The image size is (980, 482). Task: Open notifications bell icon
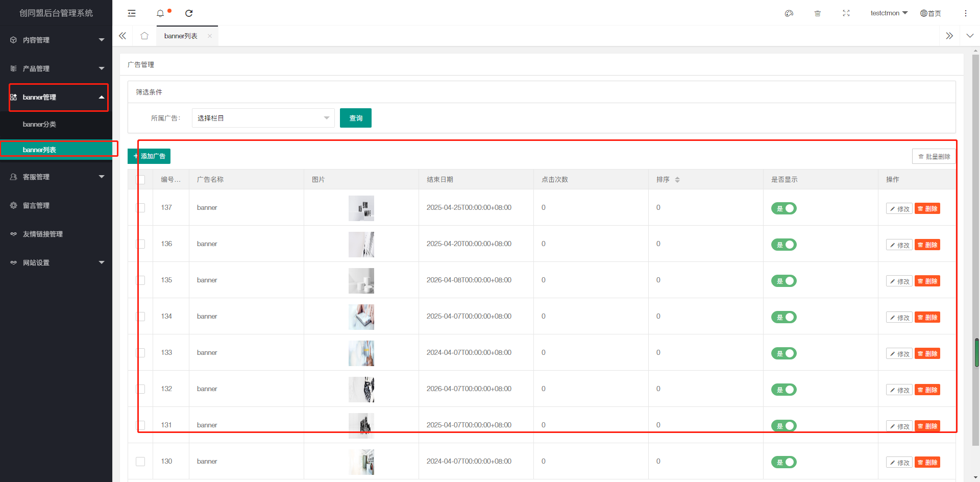click(x=160, y=13)
